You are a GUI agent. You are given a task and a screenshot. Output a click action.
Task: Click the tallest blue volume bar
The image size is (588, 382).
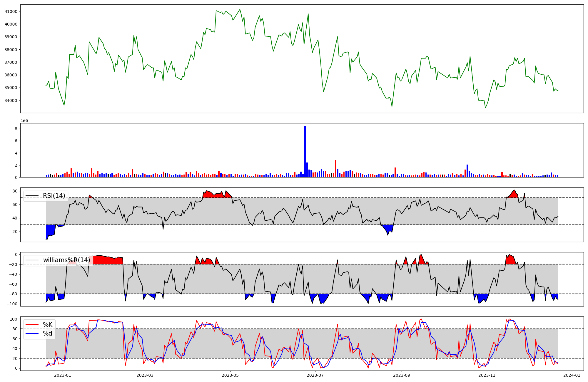point(305,151)
